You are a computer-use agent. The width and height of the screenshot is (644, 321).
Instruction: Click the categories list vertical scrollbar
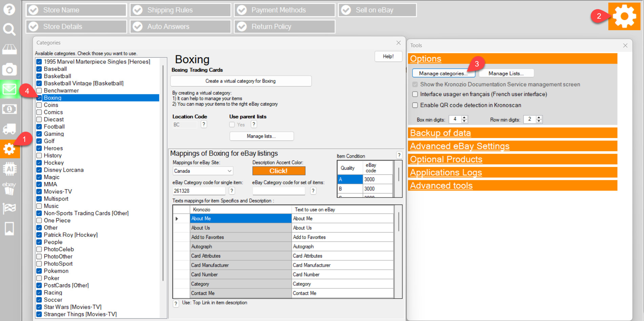click(163, 173)
